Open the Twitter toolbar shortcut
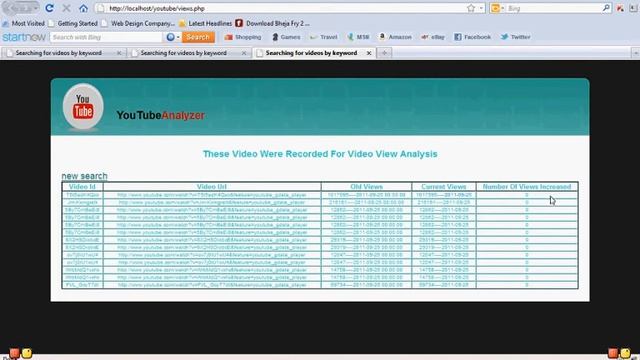 (x=516, y=37)
